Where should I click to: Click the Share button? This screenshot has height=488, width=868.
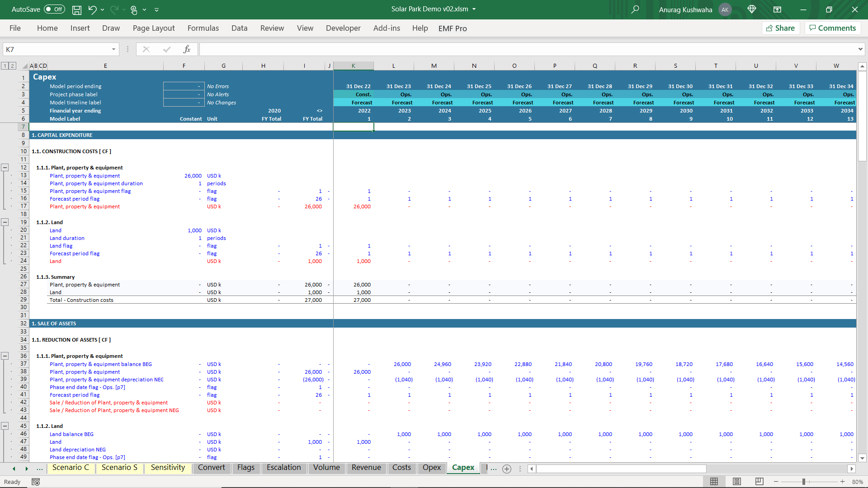tap(781, 28)
